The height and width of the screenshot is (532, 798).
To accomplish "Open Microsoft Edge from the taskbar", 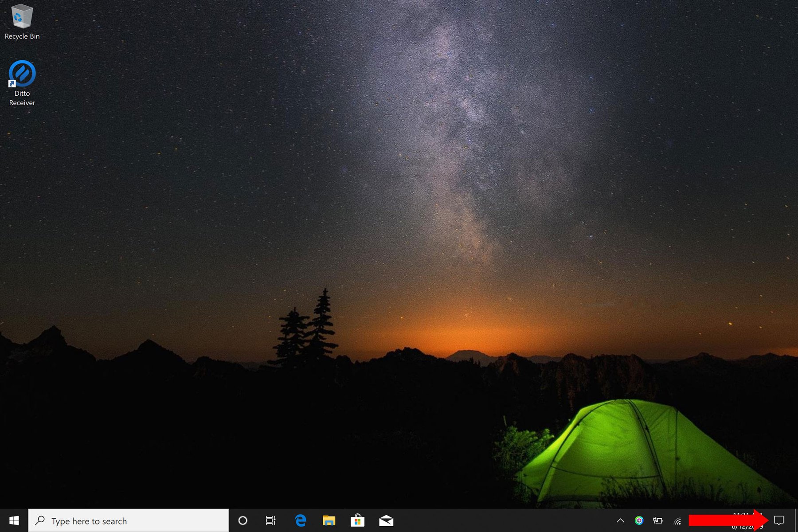I will tap(301, 520).
